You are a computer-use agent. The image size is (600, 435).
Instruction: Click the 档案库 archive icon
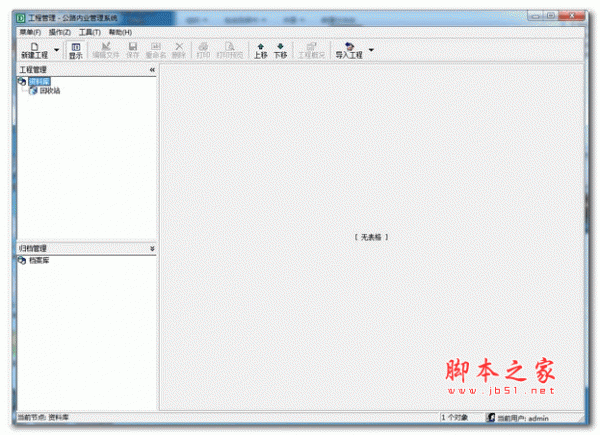coord(22,261)
